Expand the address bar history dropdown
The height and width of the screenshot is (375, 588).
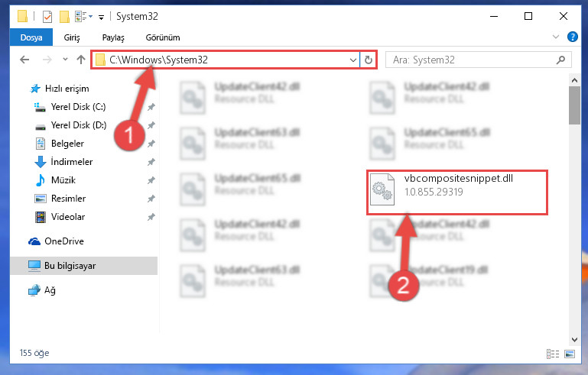352,60
